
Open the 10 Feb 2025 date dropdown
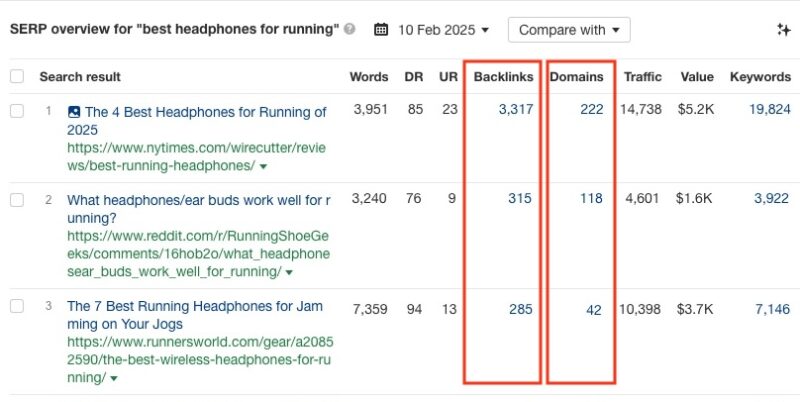(443, 30)
